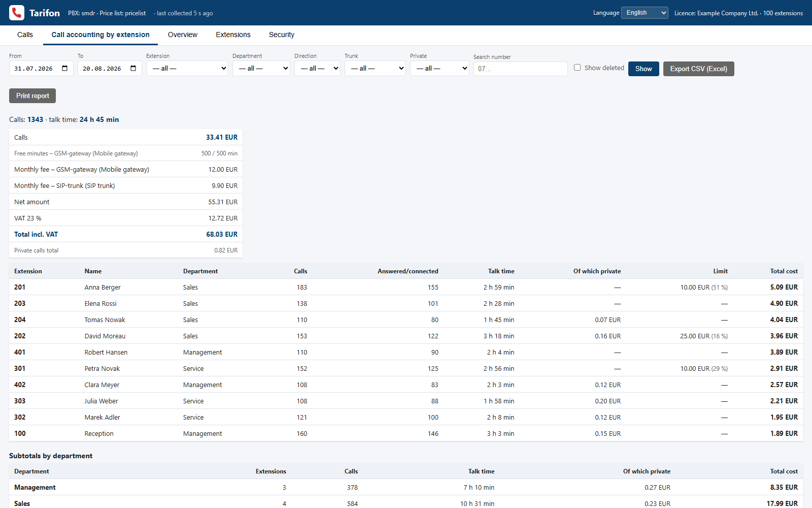812x508 pixels.
Task: Open the Language dropdown
Action: 645,13
